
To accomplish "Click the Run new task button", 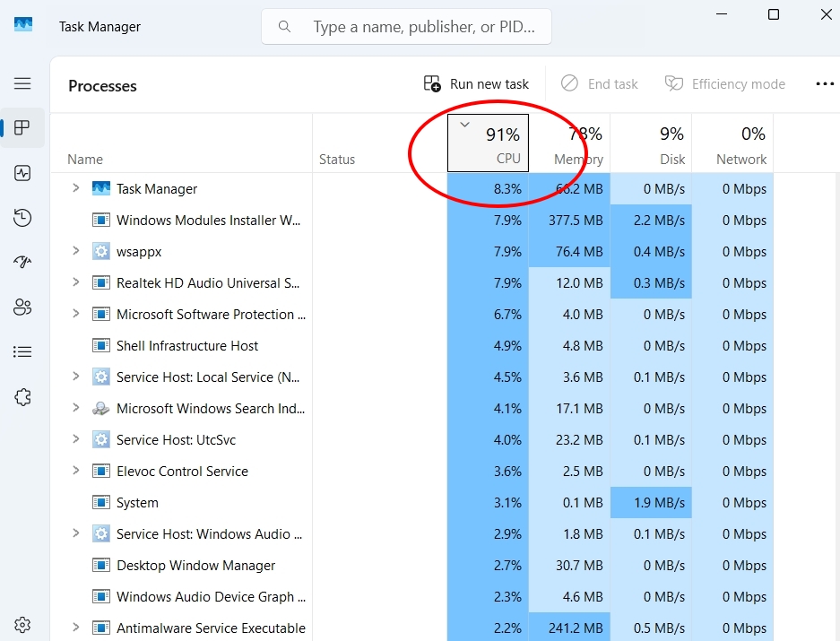I will [x=477, y=84].
